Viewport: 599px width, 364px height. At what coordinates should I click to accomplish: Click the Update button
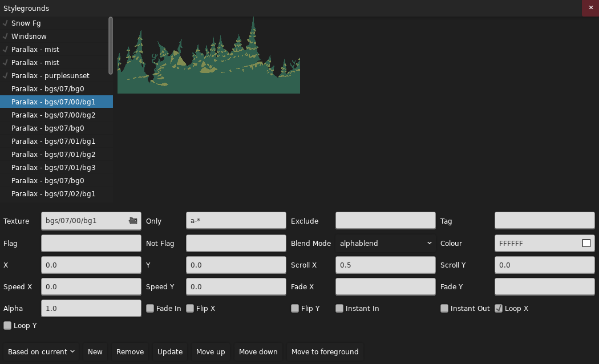coord(170,352)
